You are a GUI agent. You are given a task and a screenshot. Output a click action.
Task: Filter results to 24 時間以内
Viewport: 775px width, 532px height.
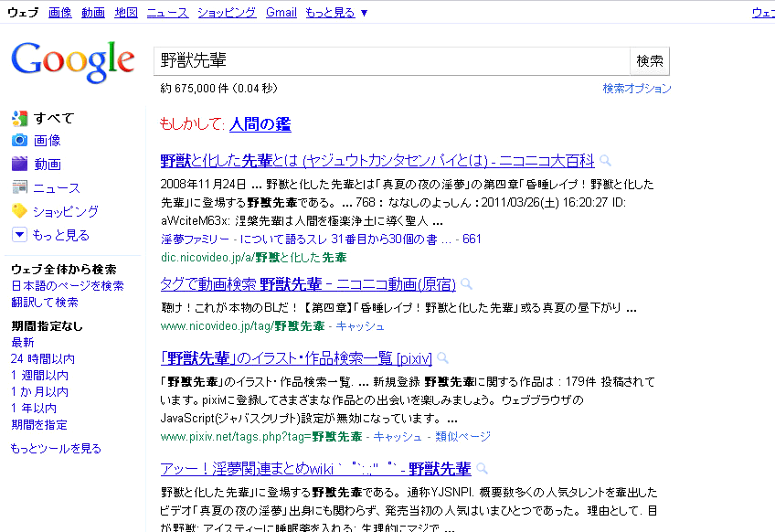pos(43,358)
